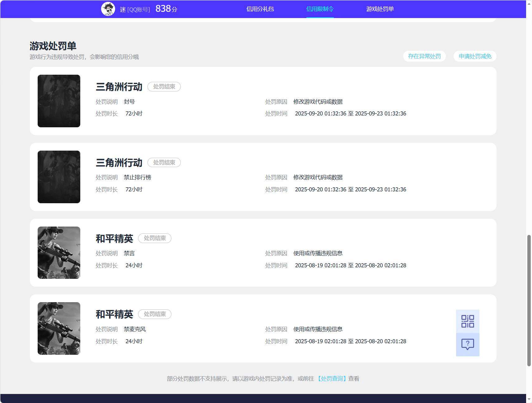Click the 处罚结束 badge on the 封号 record
Screen dimensions: 532x403
pos(164,87)
